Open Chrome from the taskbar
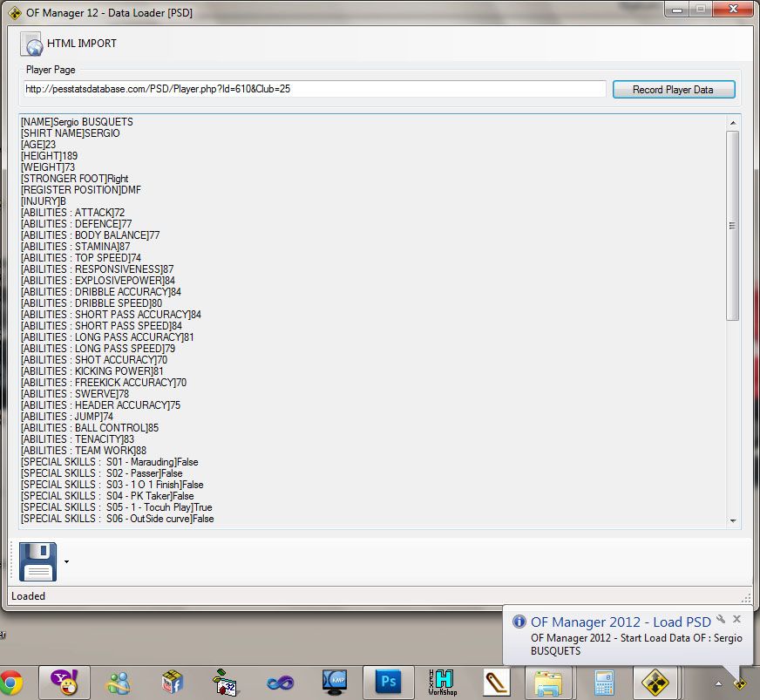This screenshot has width=760, height=700. pos(10,681)
